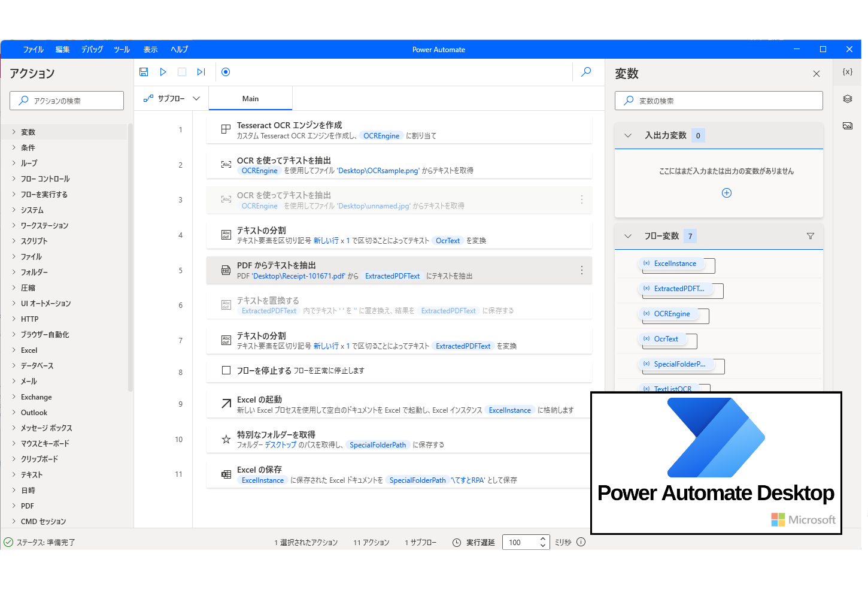Open more options for disabled OCR action row 3

coord(582,200)
